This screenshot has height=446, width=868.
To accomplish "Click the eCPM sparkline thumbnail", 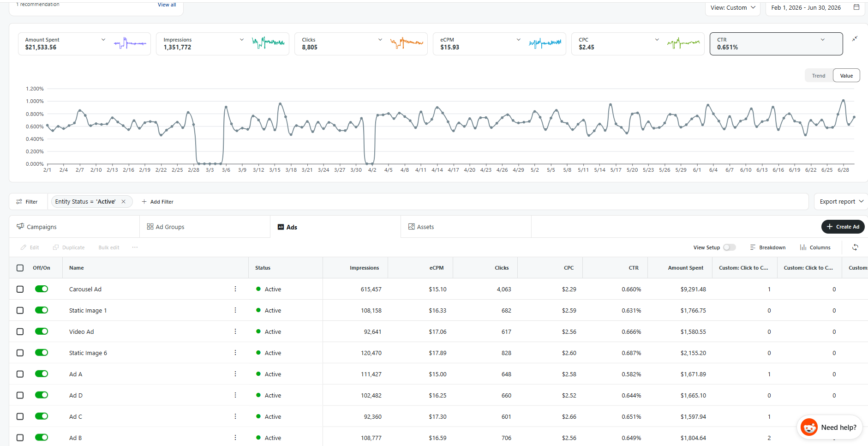I will click(x=545, y=43).
